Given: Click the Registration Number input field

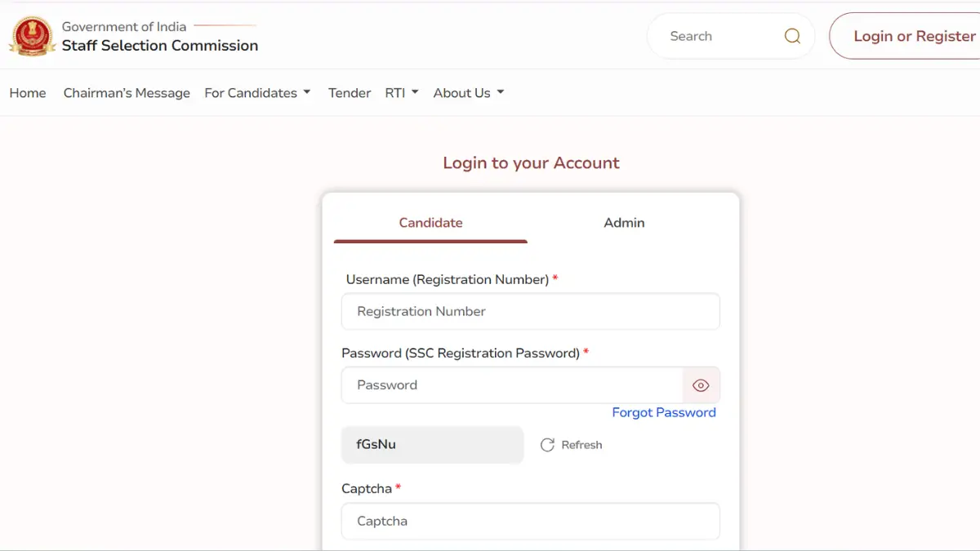Looking at the screenshot, I should coord(531,311).
